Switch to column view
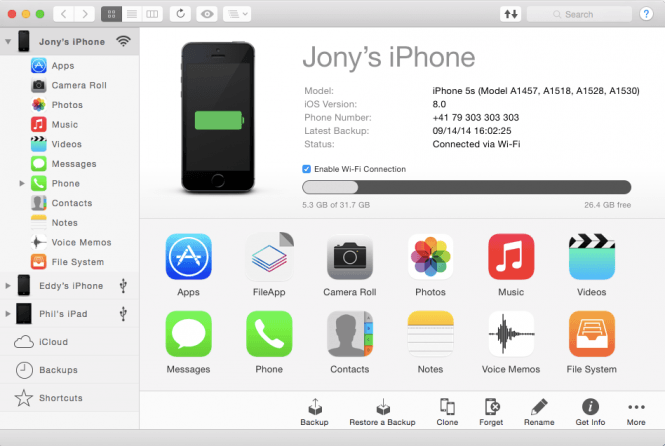Viewport: 665px width, 446px height. click(x=152, y=14)
